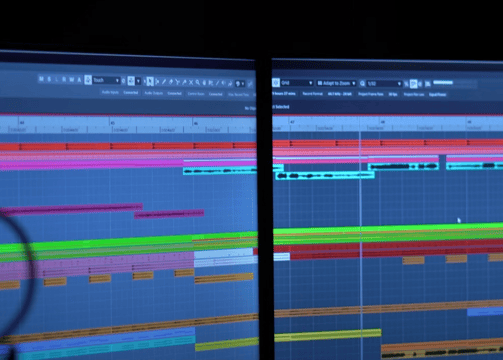Toggle the Snap on/off button
This screenshot has width=503, height=360.
[x=276, y=82]
